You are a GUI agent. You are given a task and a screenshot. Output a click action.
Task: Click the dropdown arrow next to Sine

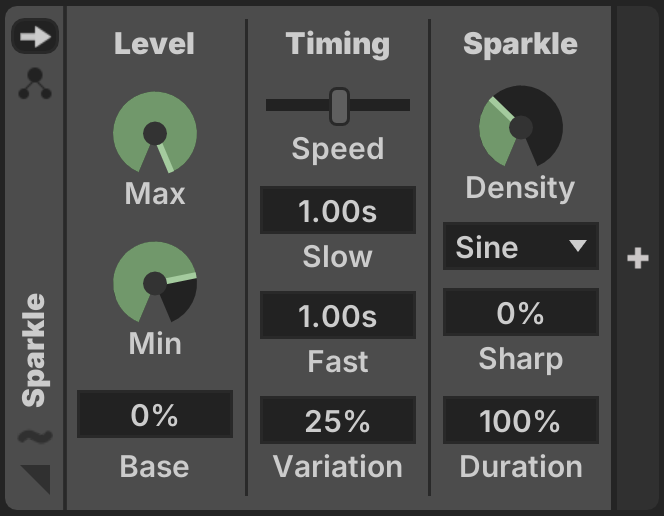pyautogui.click(x=578, y=246)
